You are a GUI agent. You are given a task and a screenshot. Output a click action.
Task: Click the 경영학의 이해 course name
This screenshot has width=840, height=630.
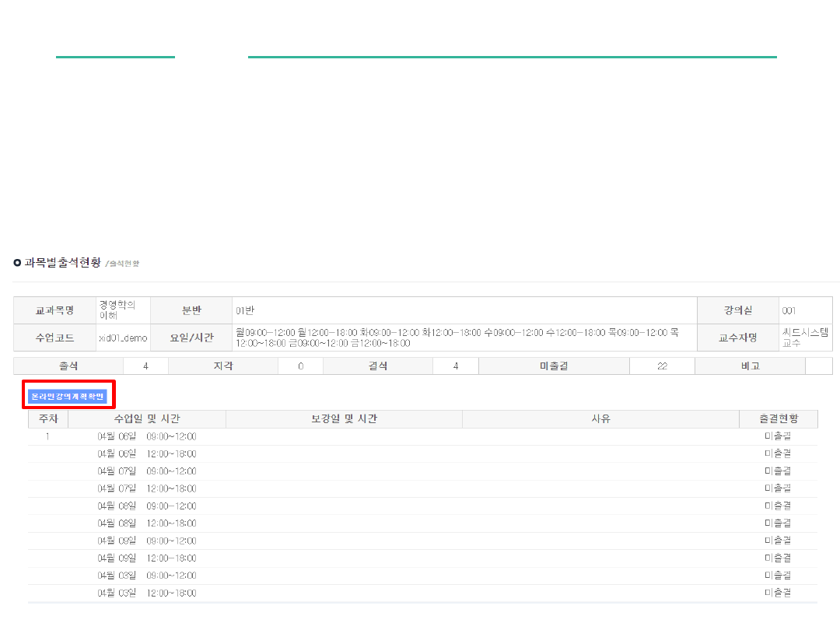(x=117, y=310)
